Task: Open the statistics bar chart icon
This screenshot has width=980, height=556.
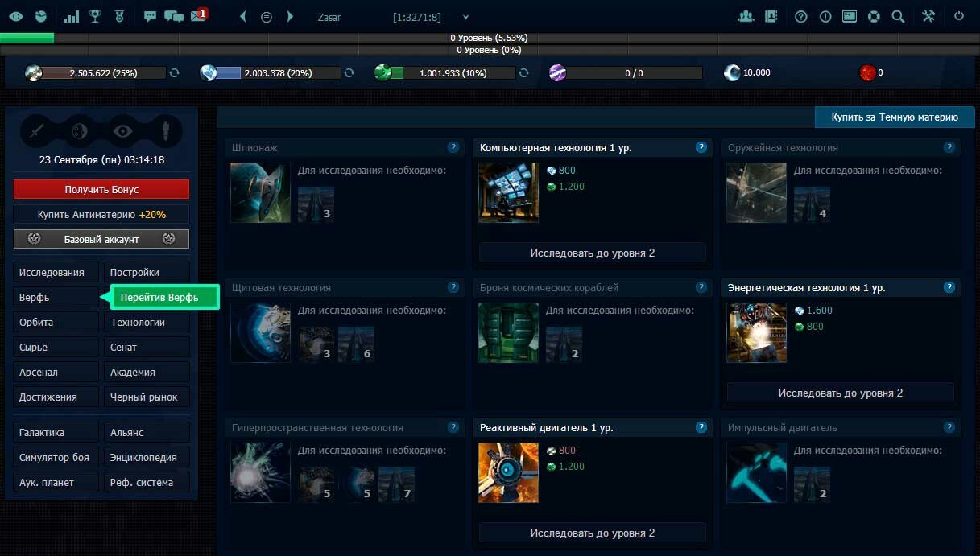Action: [x=71, y=16]
